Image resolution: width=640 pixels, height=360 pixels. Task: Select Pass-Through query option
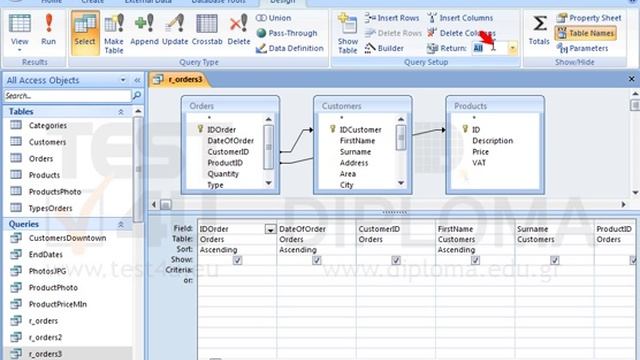[x=287, y=33]
